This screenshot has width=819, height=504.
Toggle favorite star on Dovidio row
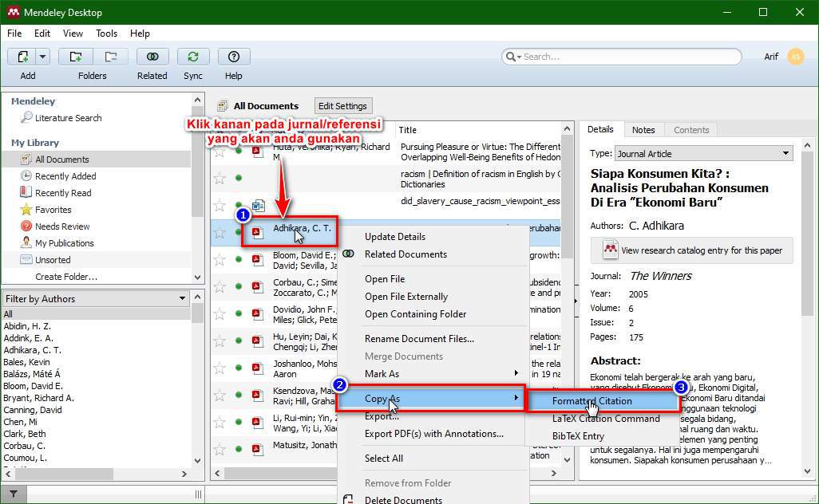pyautogui.click(x=220, y=313)
